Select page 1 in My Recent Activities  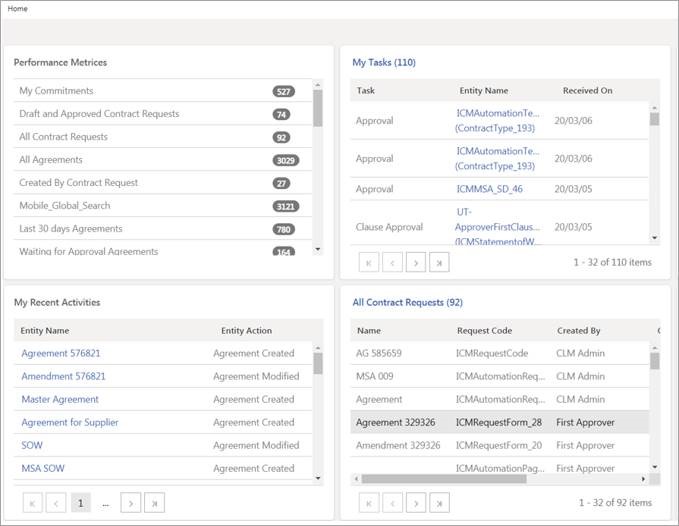[81, 503]
